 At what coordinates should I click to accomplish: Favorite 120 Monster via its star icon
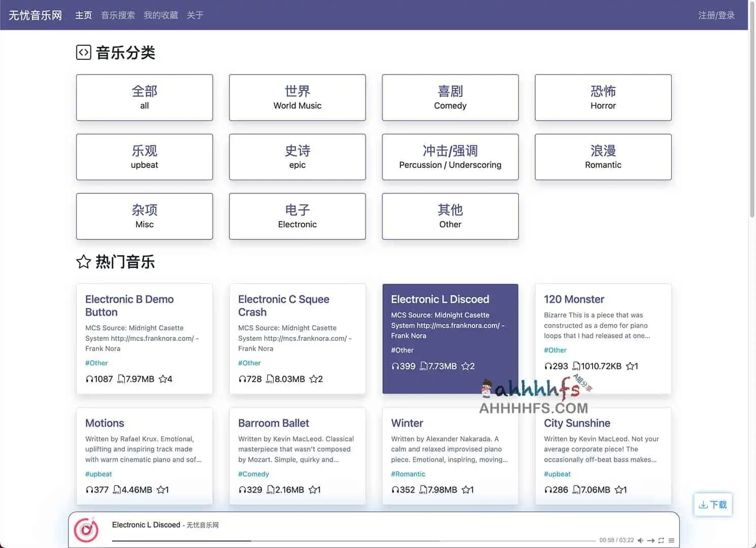(630, 366)
